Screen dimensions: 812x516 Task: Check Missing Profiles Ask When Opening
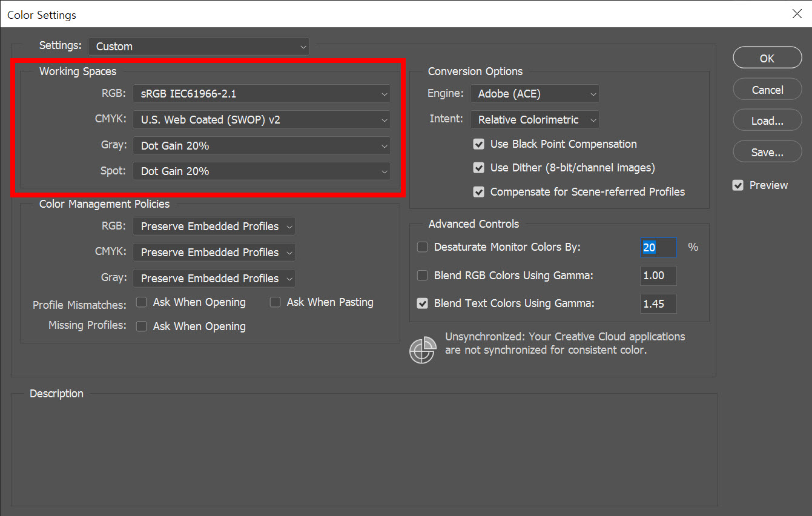click(142, 326)
